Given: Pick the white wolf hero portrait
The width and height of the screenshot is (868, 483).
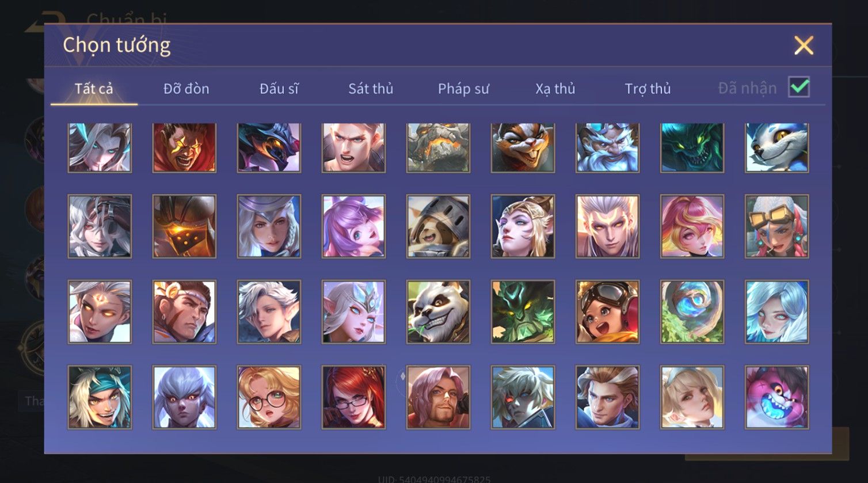Looking at the screenshot, I should tap(776, 148).
